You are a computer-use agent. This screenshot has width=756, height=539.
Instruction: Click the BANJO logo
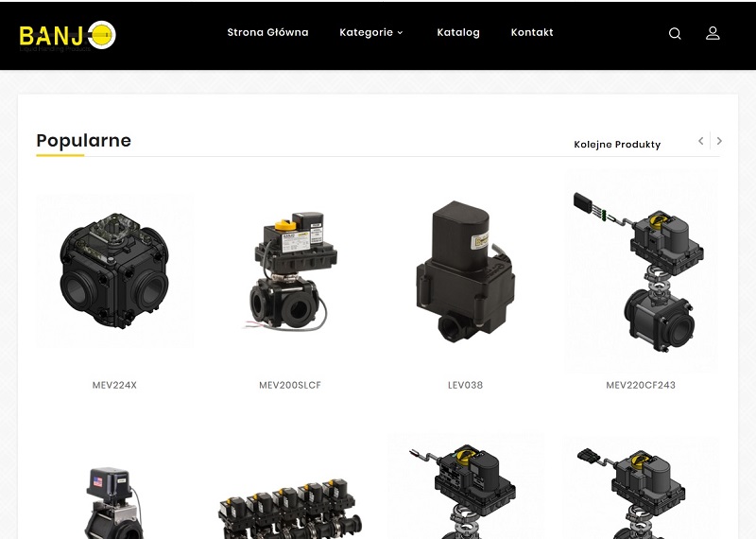pos(67,36)
